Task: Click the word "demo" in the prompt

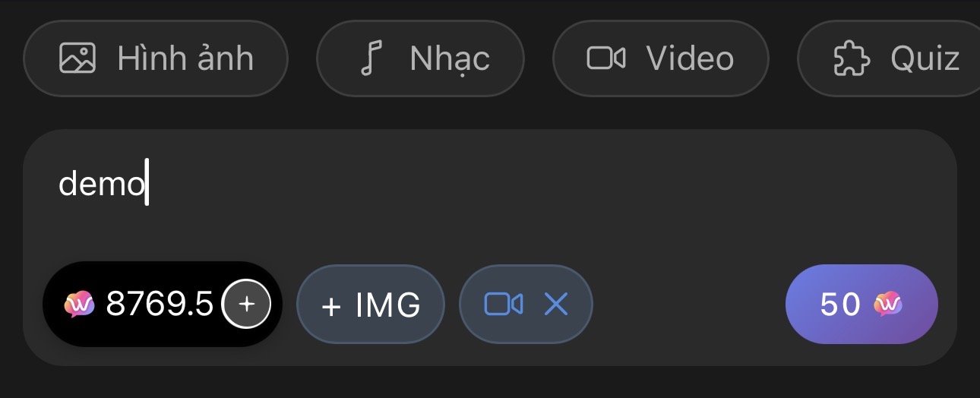Action: point(101,183)
